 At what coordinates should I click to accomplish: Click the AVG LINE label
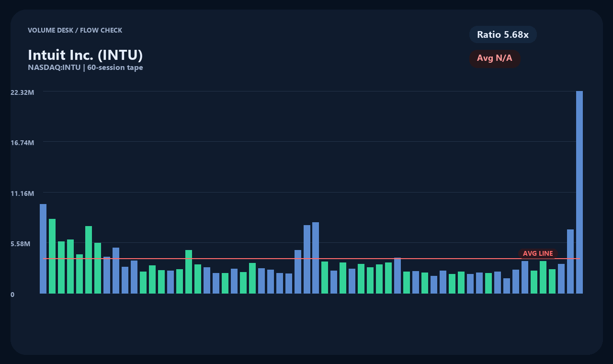(x=538, y=253)
